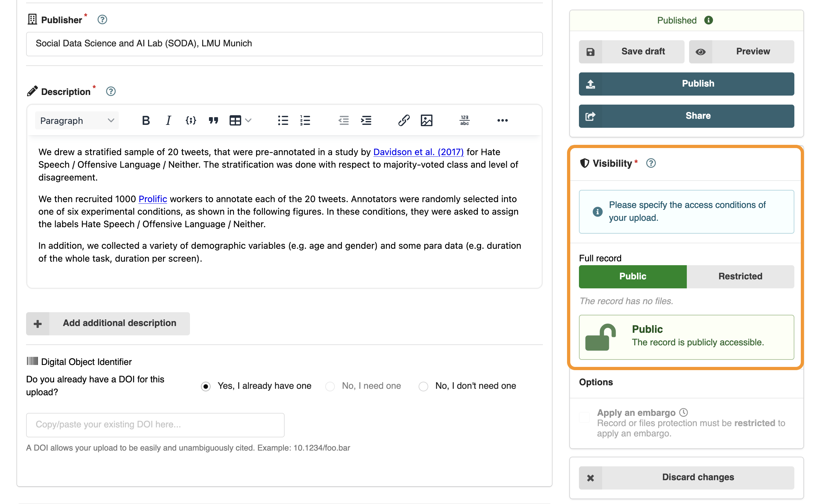Open Publisher field help icon
Viewport: 814px width, 504px height.
point(102,20)
